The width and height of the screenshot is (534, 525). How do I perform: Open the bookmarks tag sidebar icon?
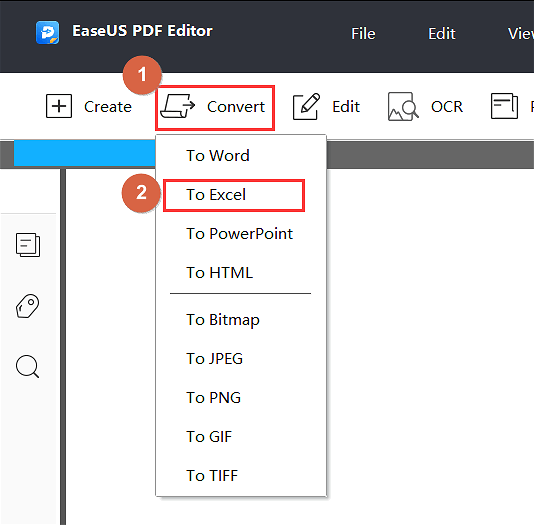click(28, 306)
